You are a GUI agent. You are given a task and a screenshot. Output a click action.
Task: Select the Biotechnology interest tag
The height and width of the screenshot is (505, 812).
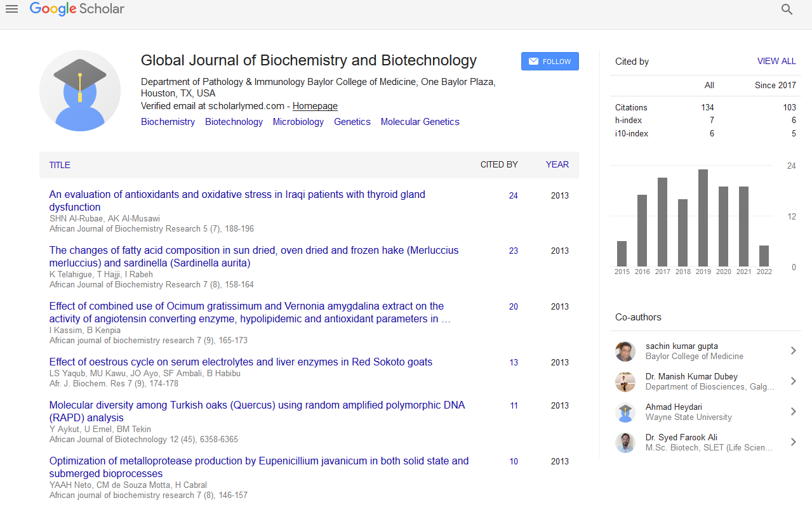(234, 122)
